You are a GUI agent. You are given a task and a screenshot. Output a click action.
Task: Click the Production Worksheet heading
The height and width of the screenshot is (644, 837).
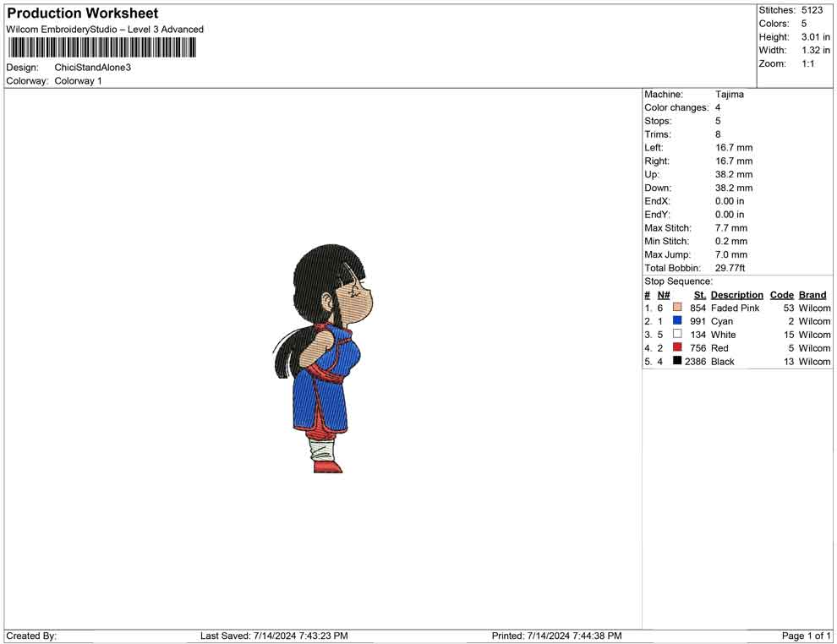click(x=83, y=14)
